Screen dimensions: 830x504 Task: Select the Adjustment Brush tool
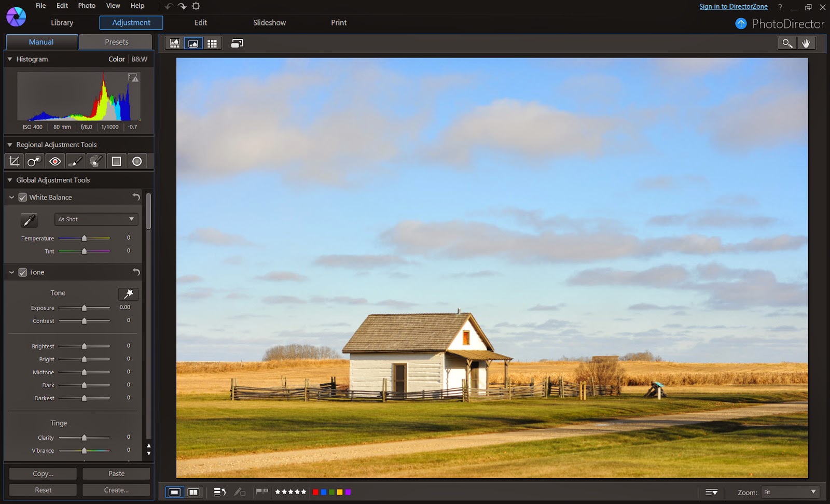pyautogui.click(x=76, y=161)
